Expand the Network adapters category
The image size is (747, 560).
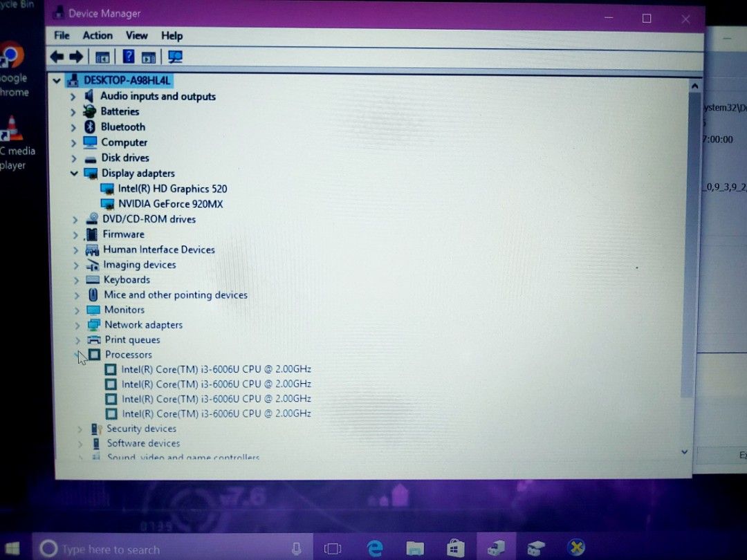click(75, 324)
